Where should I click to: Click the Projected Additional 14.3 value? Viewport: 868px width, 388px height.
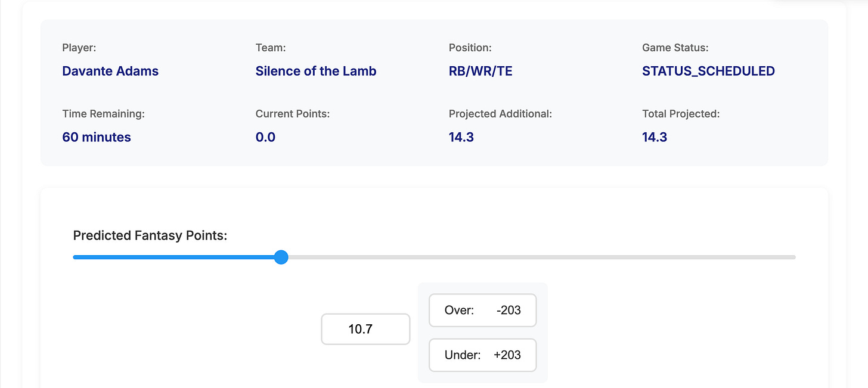pyautogui.click(x=461, y=137)
